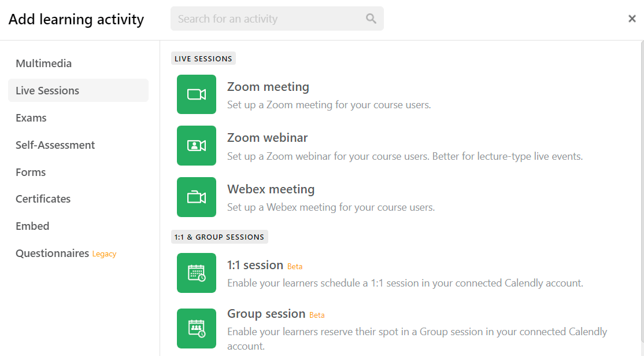The width and height of the screenshot is (644, 356).
Task: Pick the Group session title
Action: pyautogui.click(x=266, y=314)
